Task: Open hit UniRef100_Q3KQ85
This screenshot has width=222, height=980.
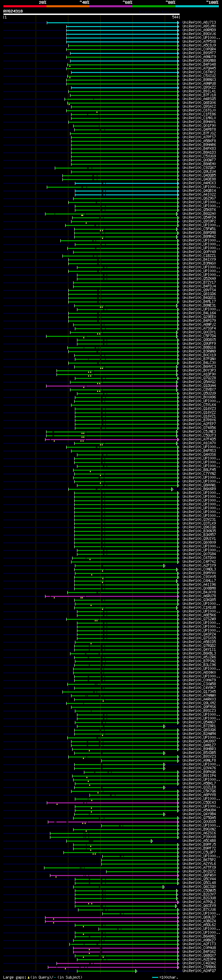Action: click(x=199, y=600)
